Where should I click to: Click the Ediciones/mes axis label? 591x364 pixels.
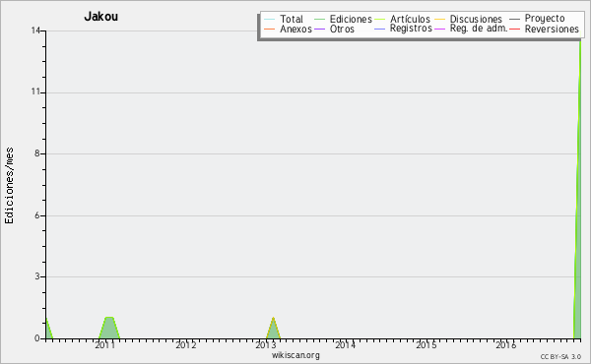(9, 186)
